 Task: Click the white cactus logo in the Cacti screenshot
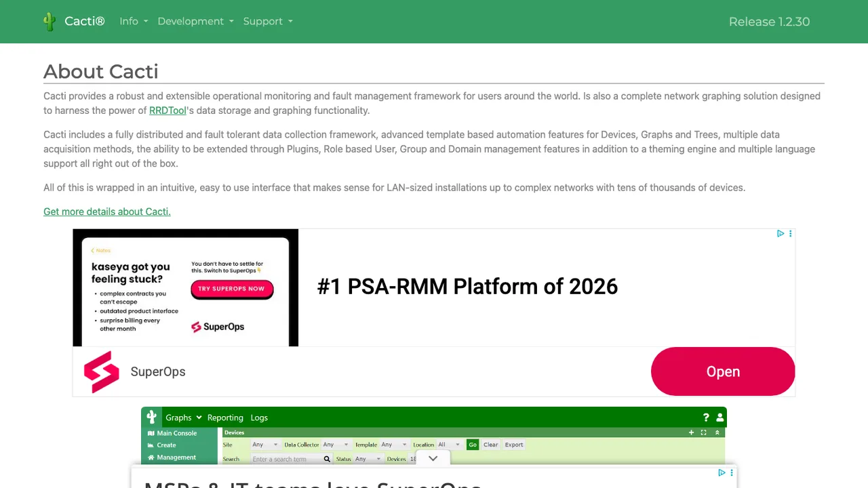click(152, 418)
